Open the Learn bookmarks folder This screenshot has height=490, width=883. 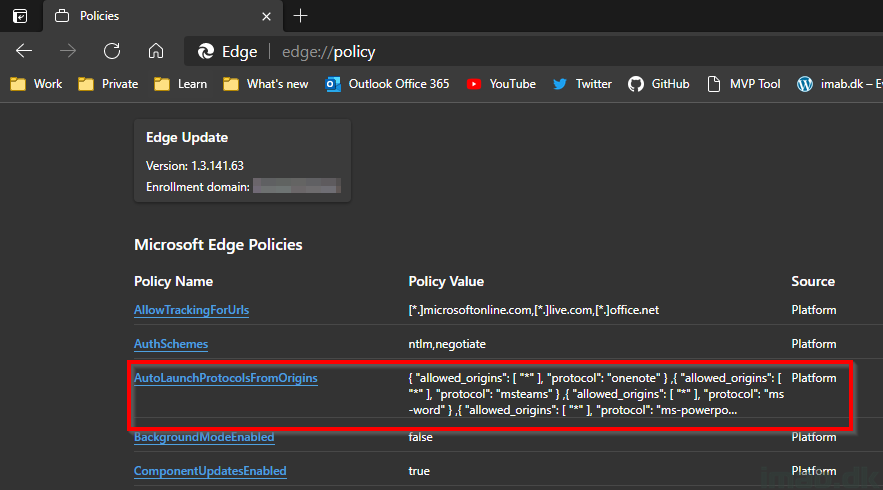(x=181, y=84)
